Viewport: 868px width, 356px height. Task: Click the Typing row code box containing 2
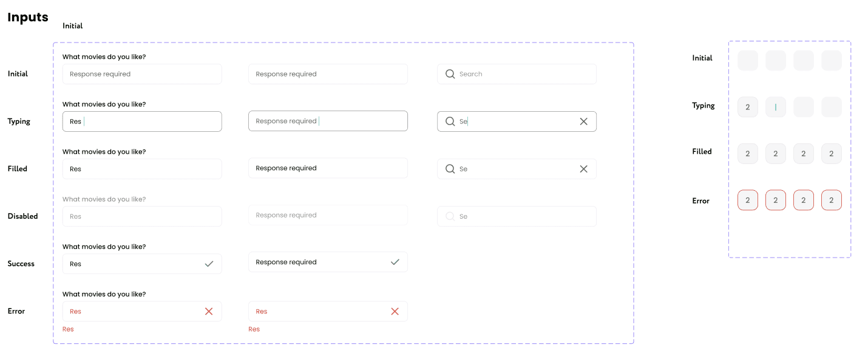748,107
